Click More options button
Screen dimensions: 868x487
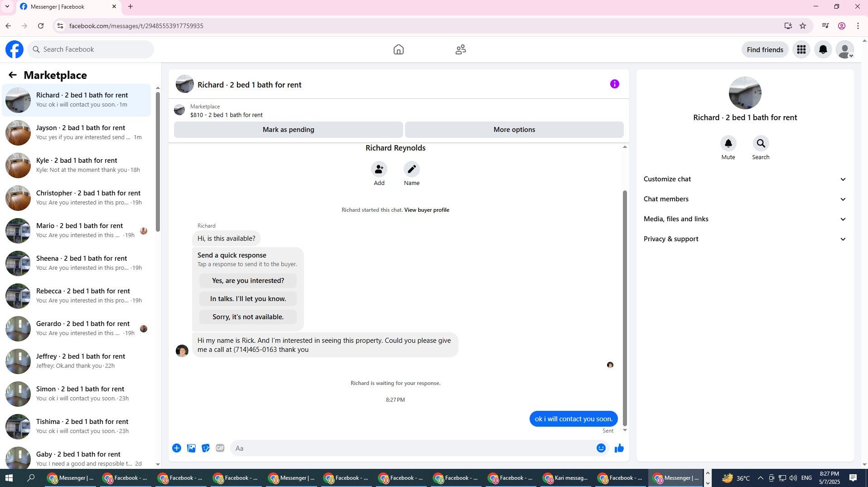514,130
